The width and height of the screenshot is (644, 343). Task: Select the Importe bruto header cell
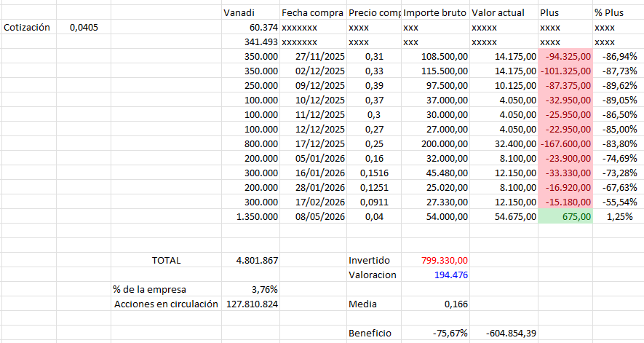[435, 13]
